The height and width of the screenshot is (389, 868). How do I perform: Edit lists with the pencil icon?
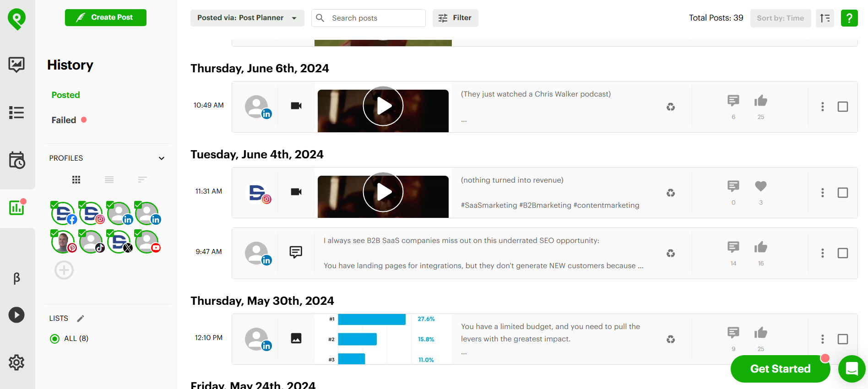(81, 319)
